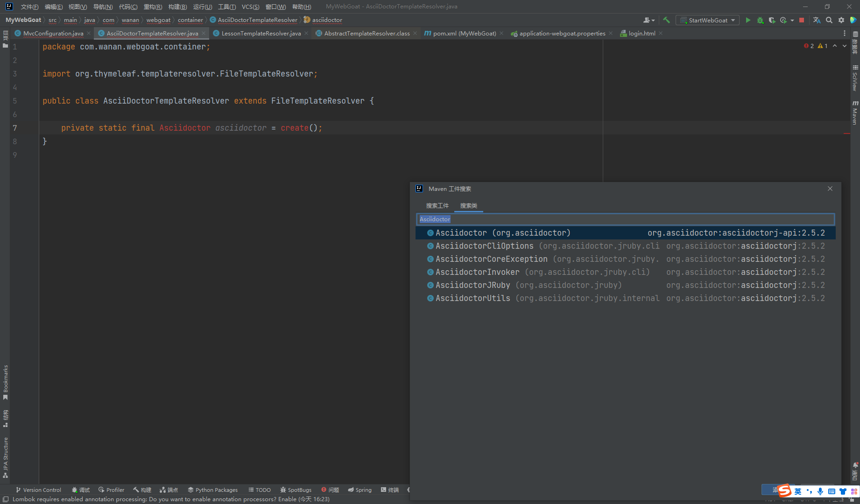
Task: Open the SciView tool window
Action: (855, 78)
